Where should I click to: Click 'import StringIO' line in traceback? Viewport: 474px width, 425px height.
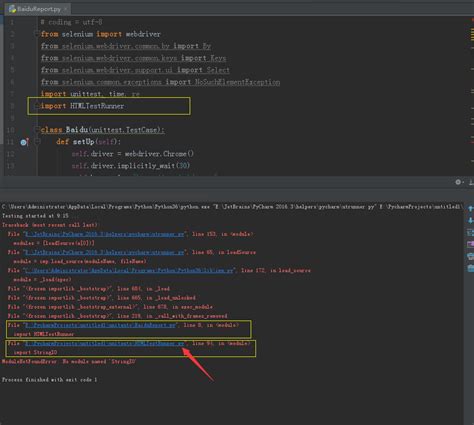(x=35, y=352)
